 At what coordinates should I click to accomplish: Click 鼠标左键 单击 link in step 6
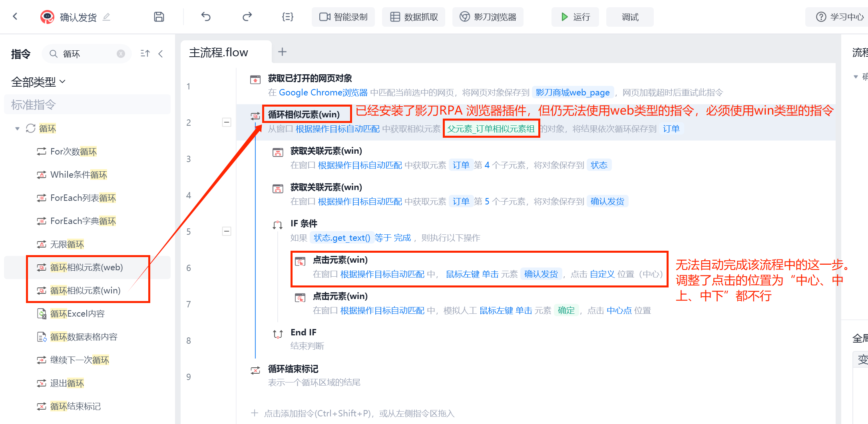pyautogui.click(x=472, y=274)
